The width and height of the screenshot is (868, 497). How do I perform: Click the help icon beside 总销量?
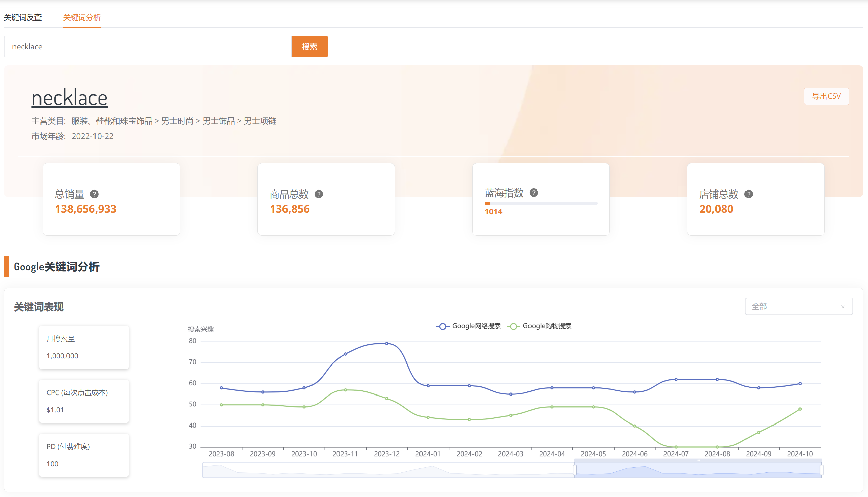94,194
